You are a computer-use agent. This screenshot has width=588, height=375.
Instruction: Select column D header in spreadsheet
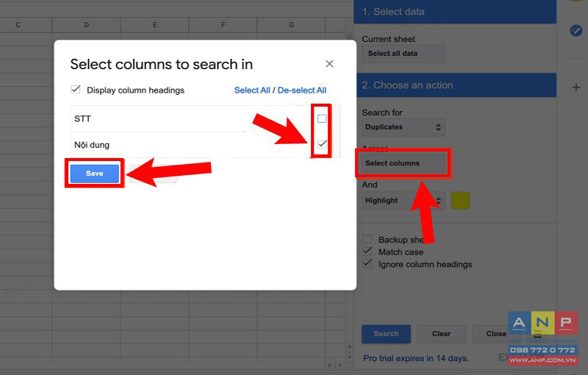click(86, 25)
